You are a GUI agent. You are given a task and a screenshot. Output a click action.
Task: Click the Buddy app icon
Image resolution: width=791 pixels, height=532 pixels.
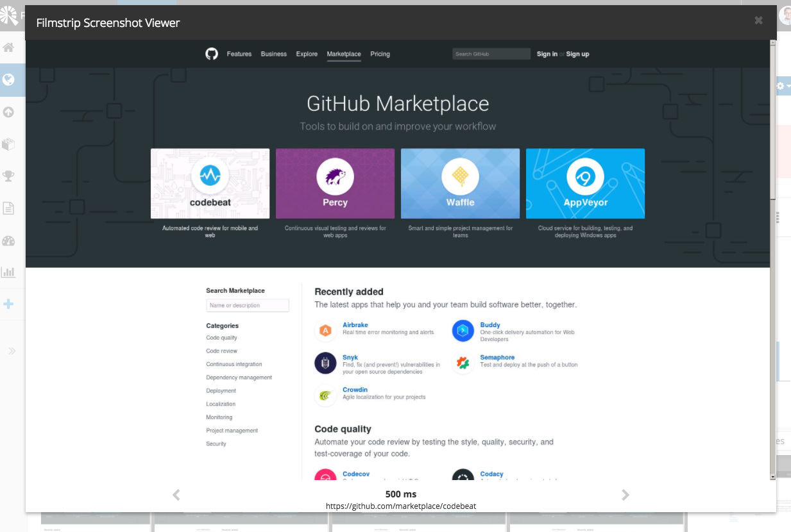[463, 331]
